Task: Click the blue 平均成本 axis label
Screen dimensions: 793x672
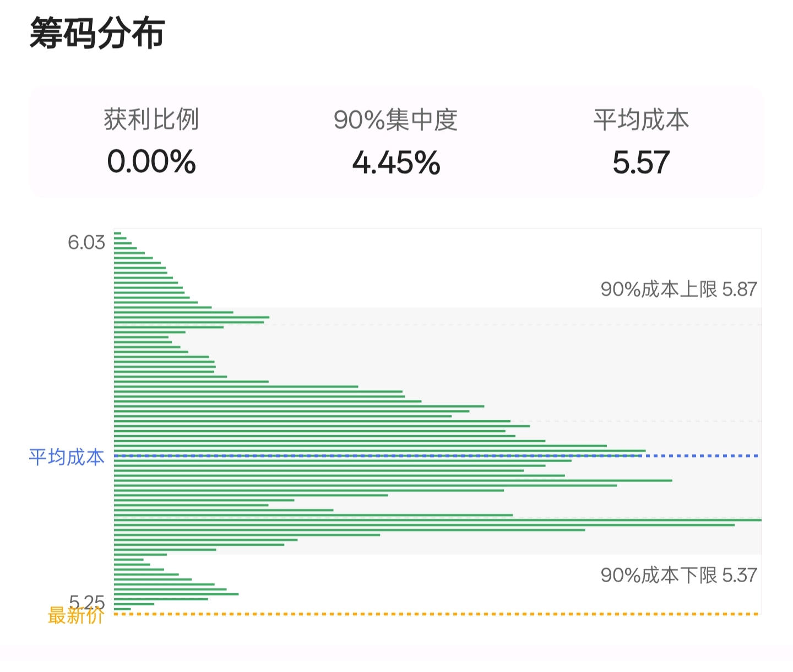Action: coord(66,457)
